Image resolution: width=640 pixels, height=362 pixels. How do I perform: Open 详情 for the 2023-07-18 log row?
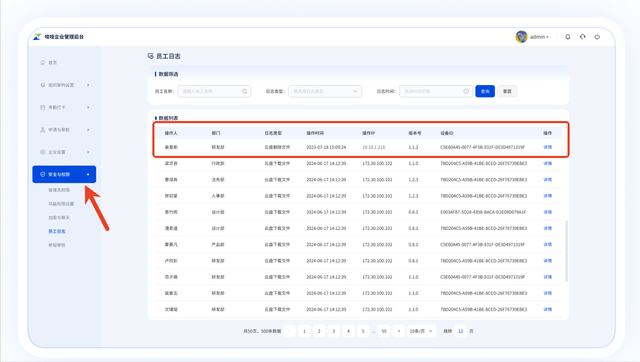coord(547,147)
